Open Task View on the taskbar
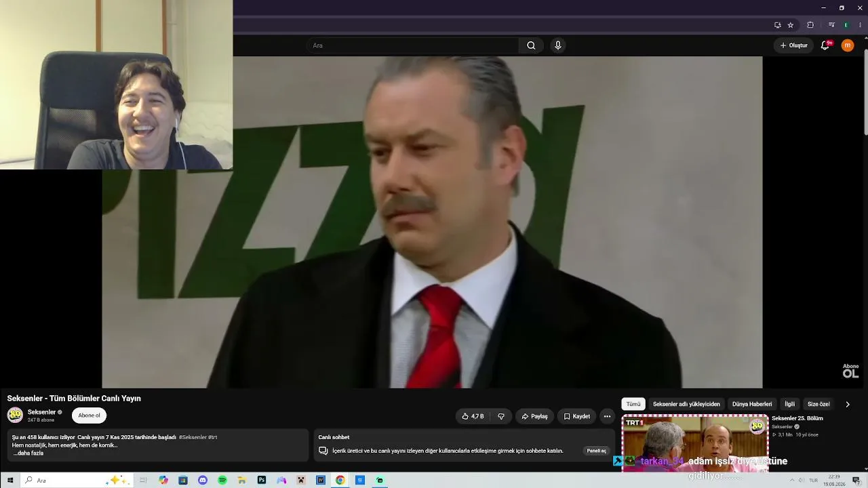The height and width of the screenshot is (488, 868). click(143, 480)
